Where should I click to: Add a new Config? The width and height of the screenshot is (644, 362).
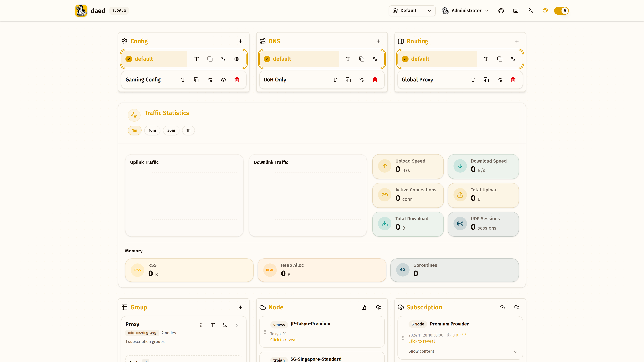click(240, 41)
